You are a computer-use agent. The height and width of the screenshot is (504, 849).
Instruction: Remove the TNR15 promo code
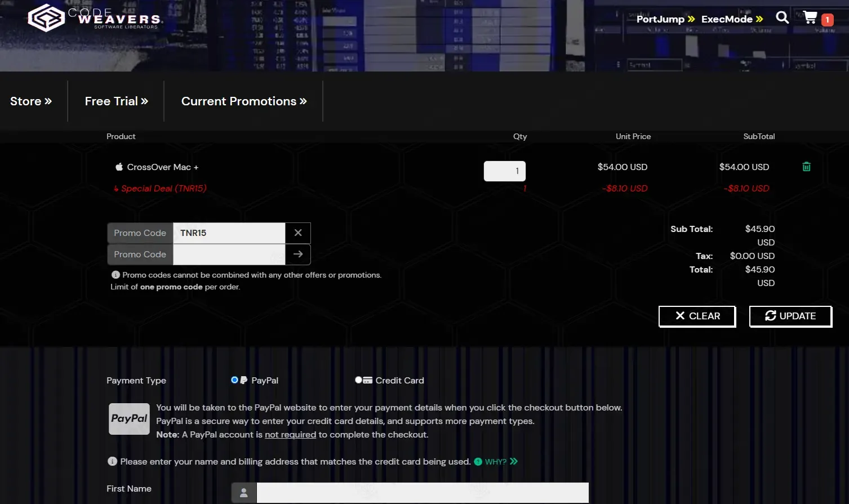tap(298, 233)
